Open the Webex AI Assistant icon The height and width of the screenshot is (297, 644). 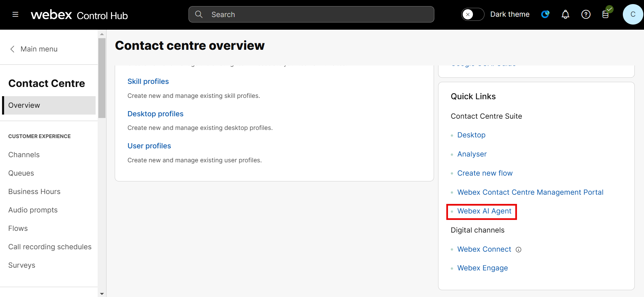click(545, 14)
